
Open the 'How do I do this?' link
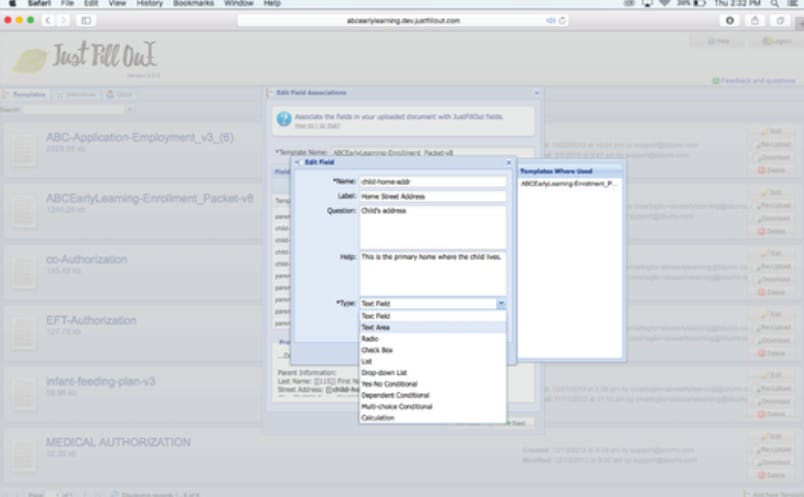pyautogui.click(x=317, y=126)
